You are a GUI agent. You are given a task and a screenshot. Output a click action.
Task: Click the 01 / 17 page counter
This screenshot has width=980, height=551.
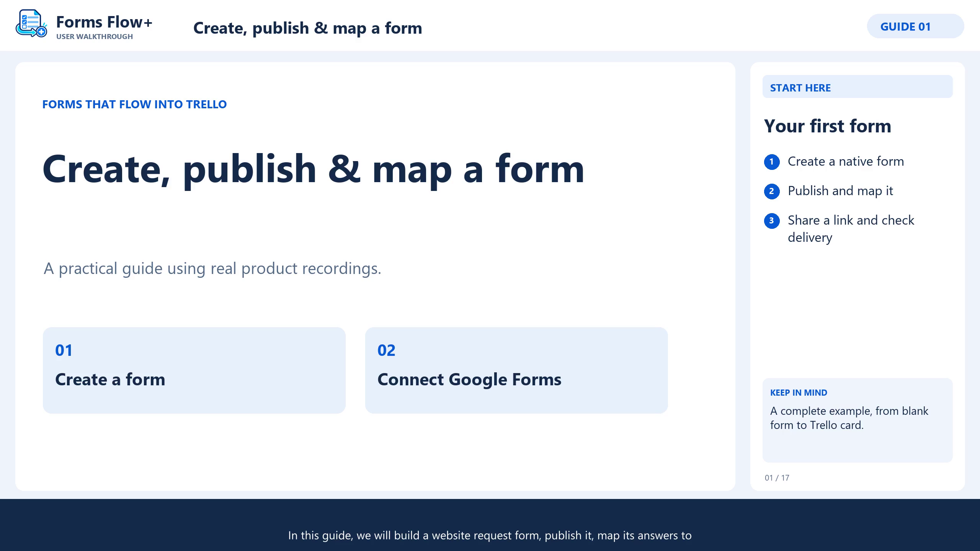(777, 478)
